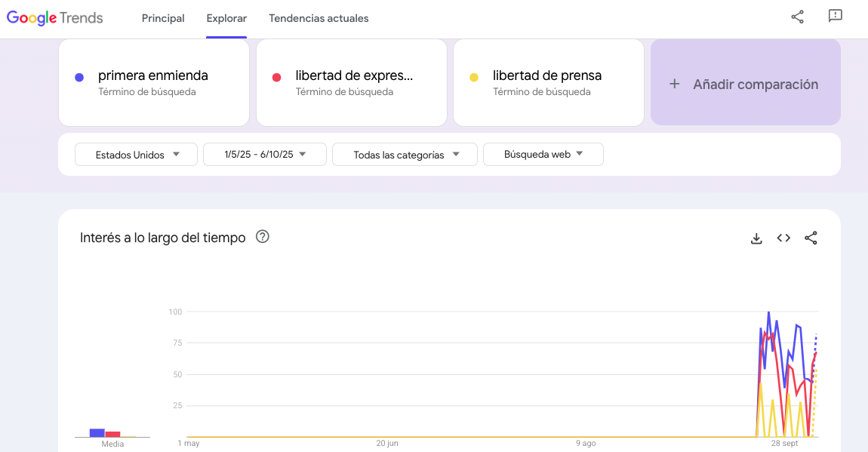The image size is (868, 452).
Task: Share the Interés a lo largo chart
Action: (811, 238)
